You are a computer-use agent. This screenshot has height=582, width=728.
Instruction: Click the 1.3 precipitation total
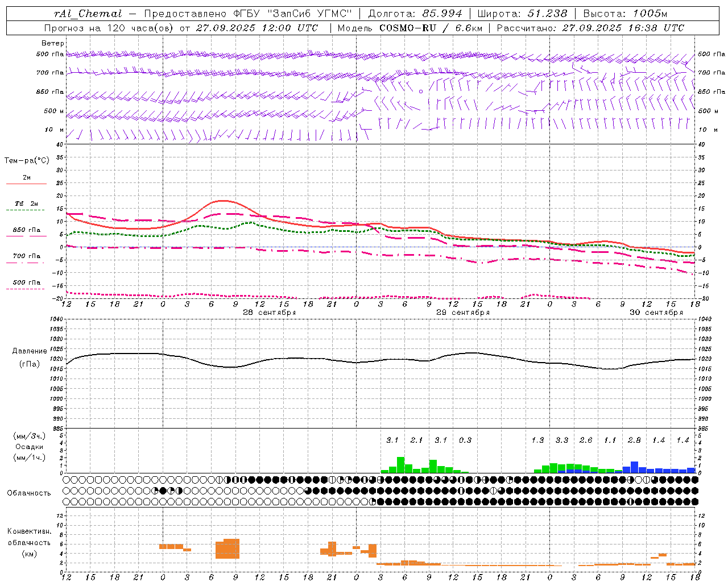[538, 440]
